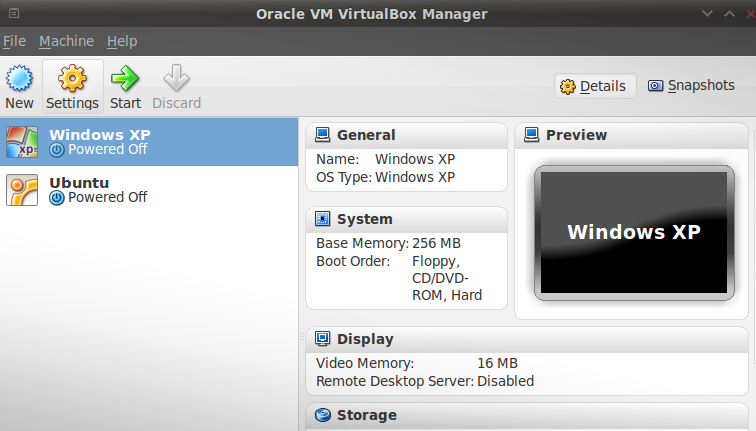Click the General section header
The height and width of the screenshot is (431, 756).
click(406, 135)
